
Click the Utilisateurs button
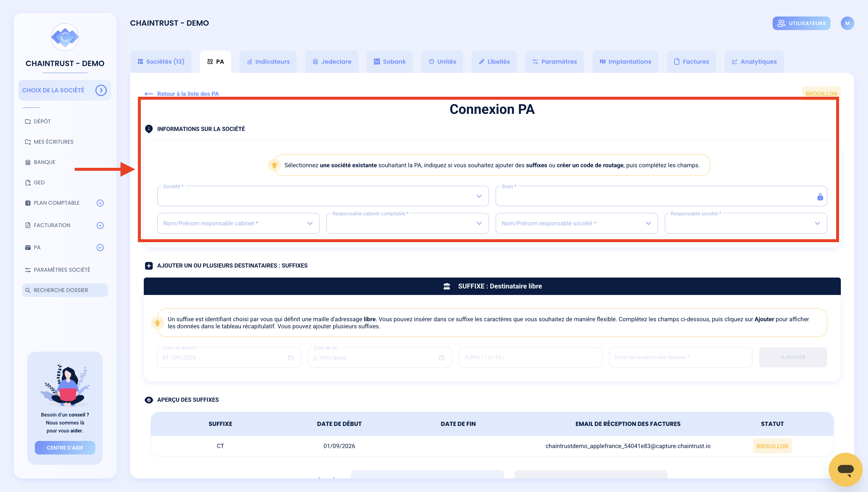(x=801, y=23)
